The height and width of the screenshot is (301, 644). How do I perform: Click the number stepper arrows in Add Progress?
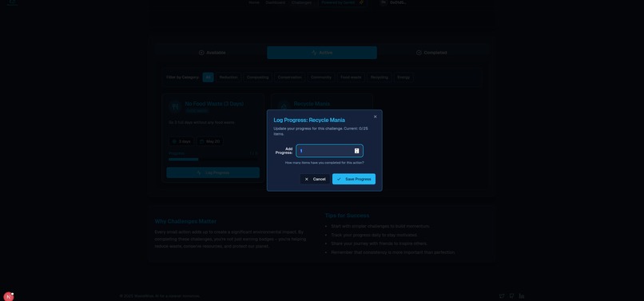click(x=356, y=151)
